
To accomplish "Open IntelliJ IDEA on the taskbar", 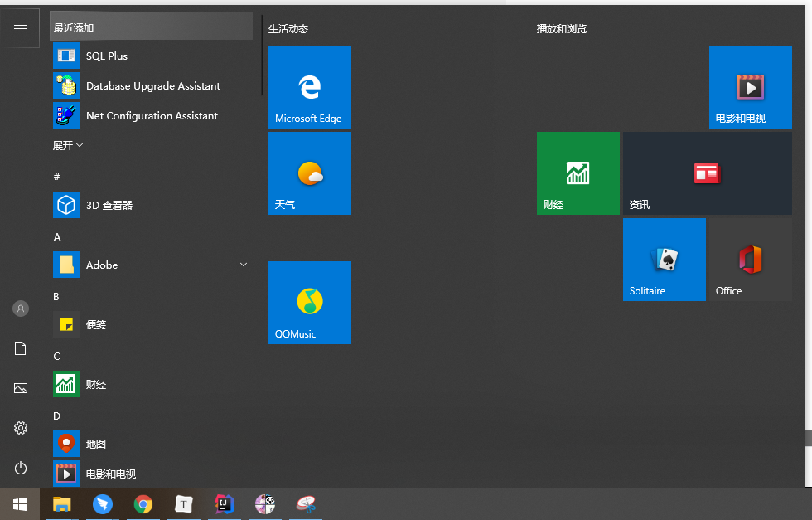I will (x=225, y=504).
